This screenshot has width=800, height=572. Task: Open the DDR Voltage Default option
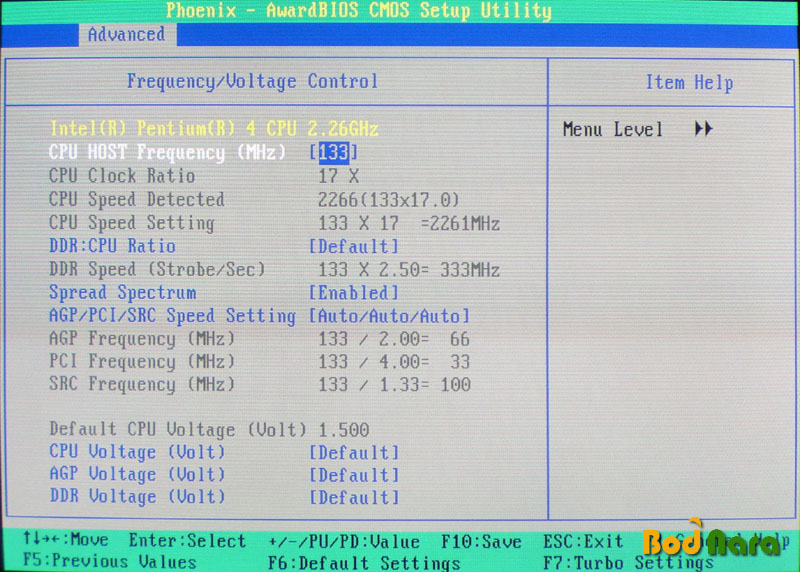click(354, 498)
